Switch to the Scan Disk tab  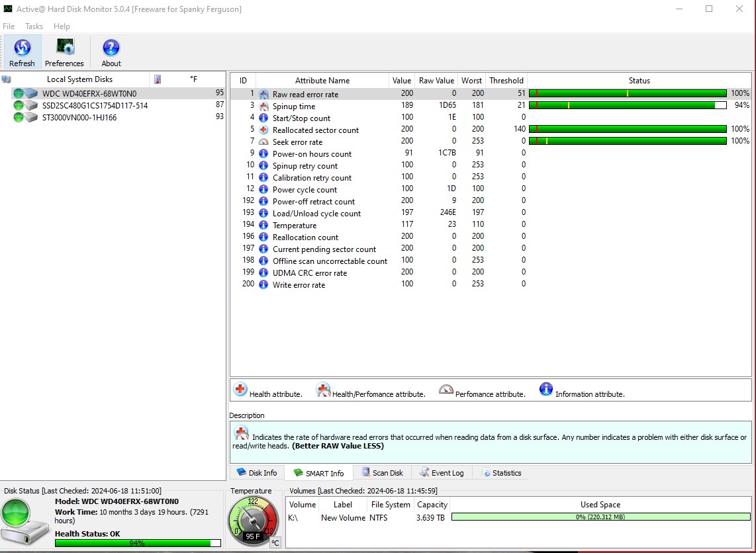coord(382,473)
